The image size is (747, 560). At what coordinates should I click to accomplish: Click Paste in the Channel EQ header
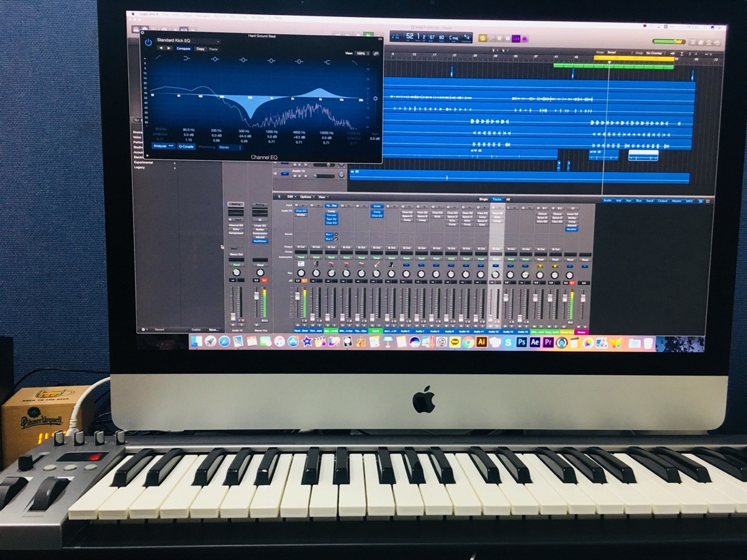tap(214, 49)
